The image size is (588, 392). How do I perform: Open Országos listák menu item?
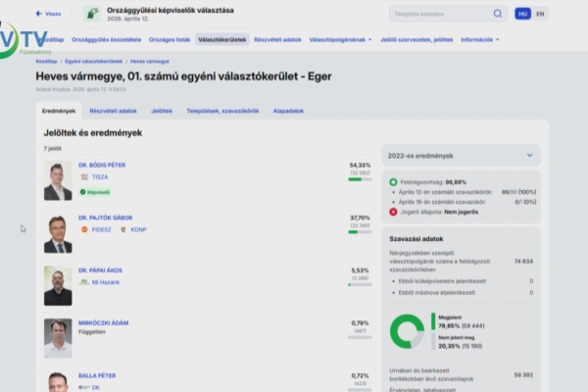click(170, 39)
